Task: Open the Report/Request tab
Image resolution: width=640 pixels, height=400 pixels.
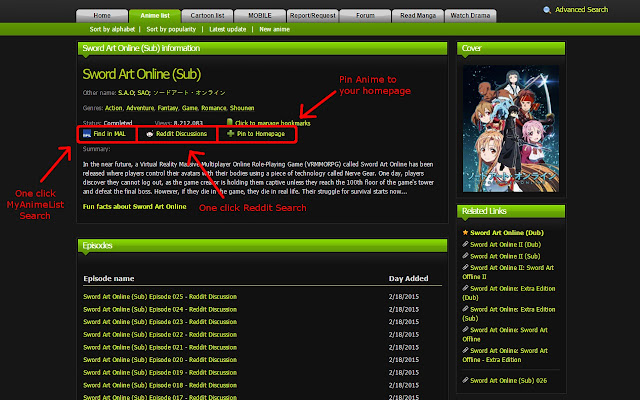Action: click(x=313, y=16)
